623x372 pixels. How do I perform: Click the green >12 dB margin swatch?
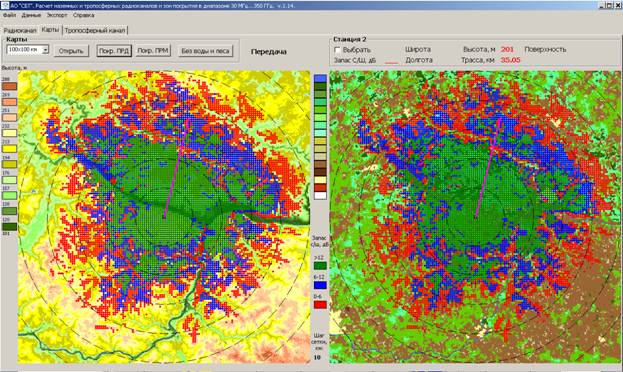[x=320, y=265]
